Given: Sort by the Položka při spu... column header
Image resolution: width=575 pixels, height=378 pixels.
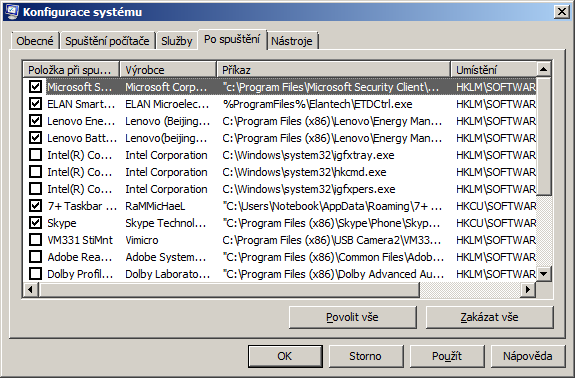Looking at the screenshot, I should coord(72,69).
